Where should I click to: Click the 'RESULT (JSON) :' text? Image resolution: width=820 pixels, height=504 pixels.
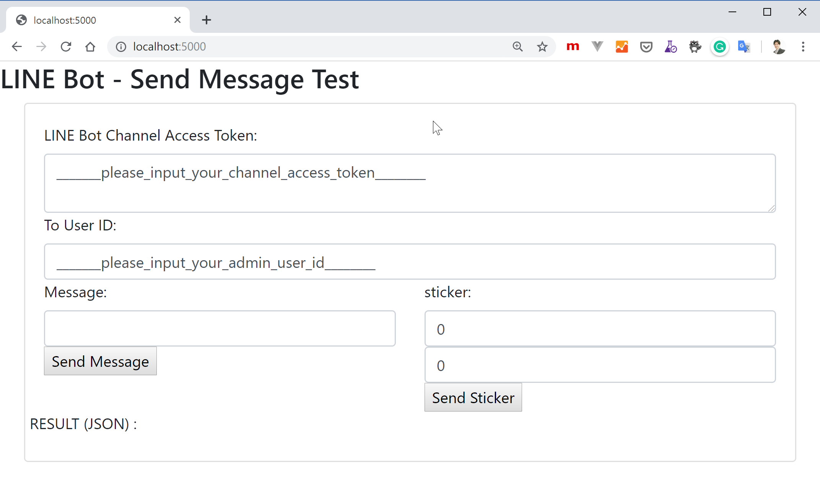coord(83,424)
